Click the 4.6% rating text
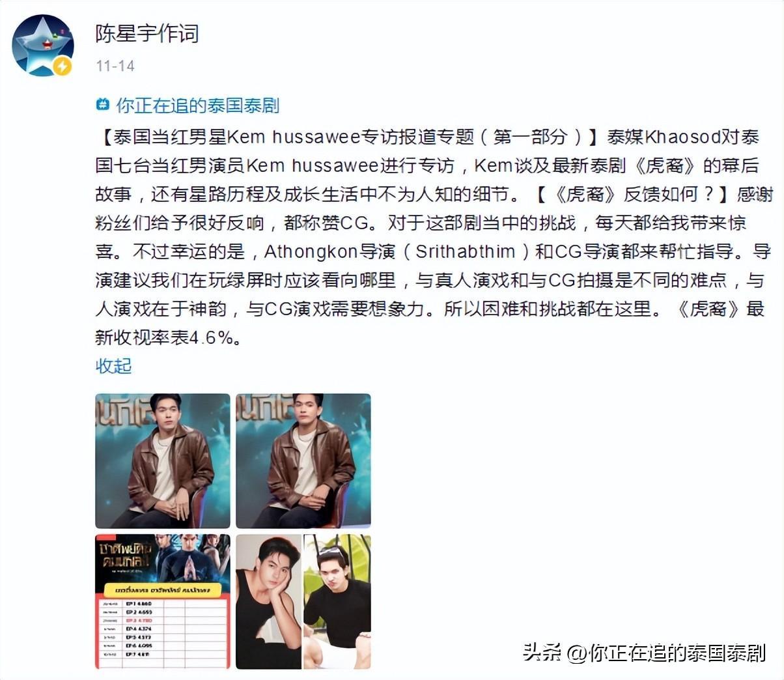The width and height of the screenshot is (784, 680). point(210,337)
